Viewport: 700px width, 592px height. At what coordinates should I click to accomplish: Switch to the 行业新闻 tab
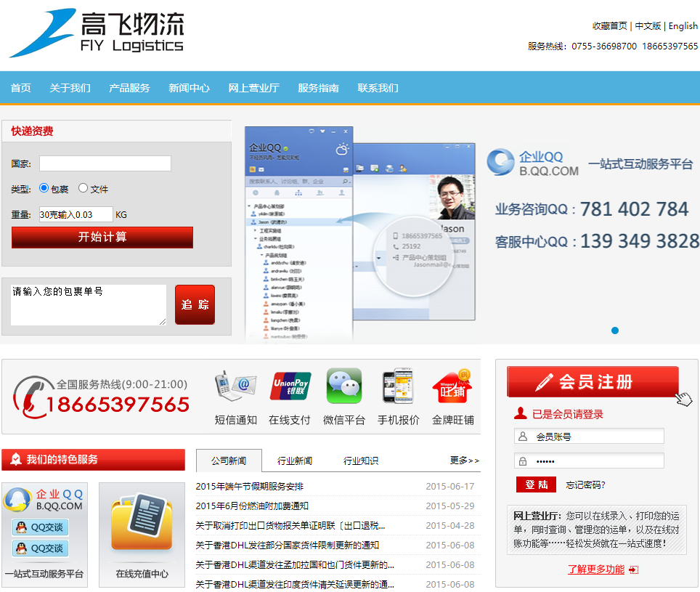click(295, 461)
